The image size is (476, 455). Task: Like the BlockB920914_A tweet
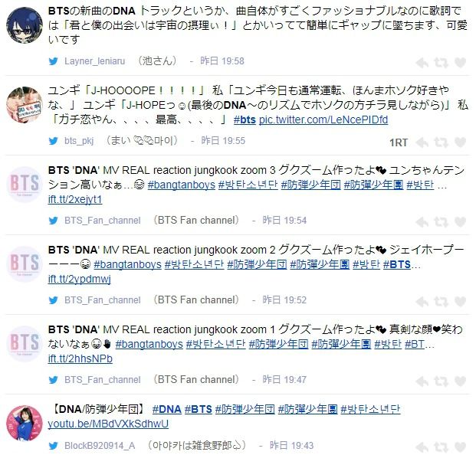460,447
